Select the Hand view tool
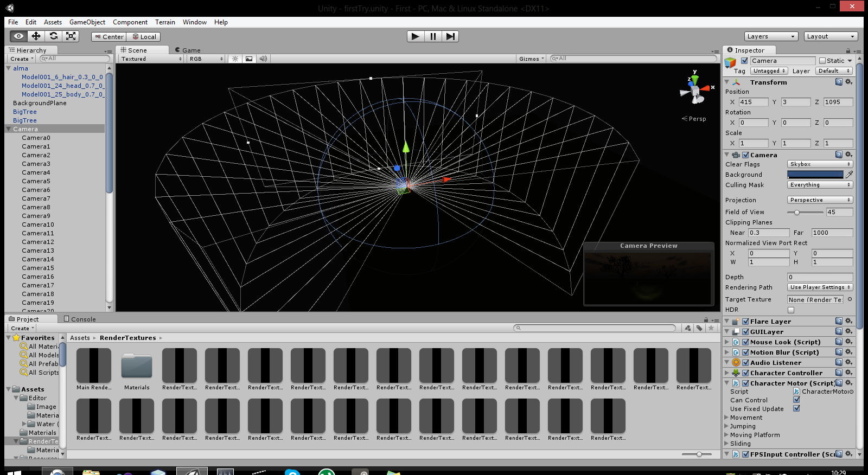This screenshot has height=475, width=868. coord(18,36)
